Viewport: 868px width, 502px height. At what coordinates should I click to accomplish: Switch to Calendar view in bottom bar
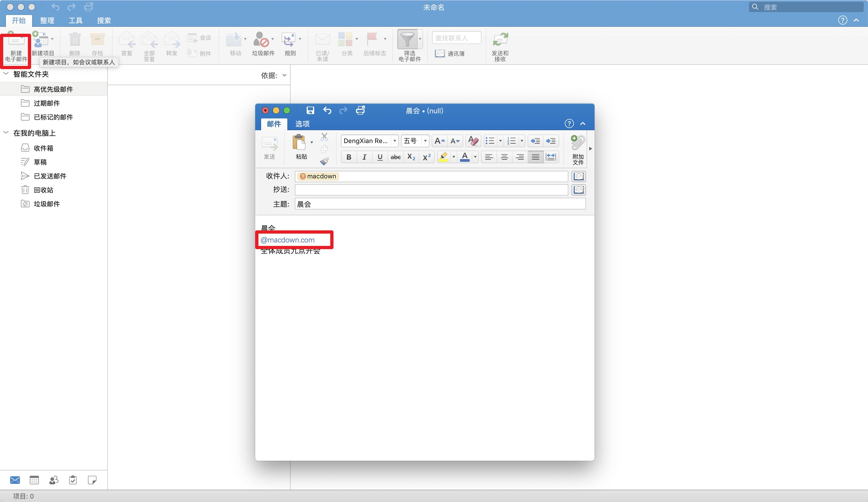point(34,480)
